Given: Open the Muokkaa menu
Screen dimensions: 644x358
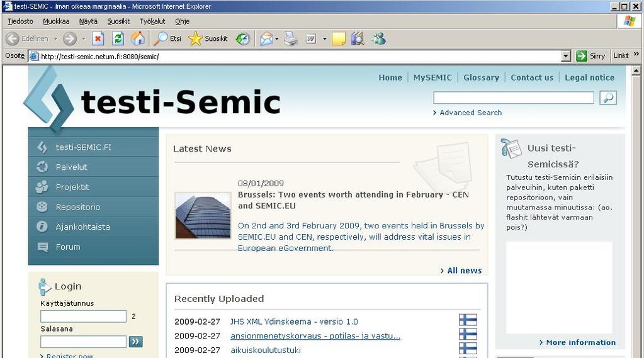Looking at the screenshot, I should (x=56, y=21).
